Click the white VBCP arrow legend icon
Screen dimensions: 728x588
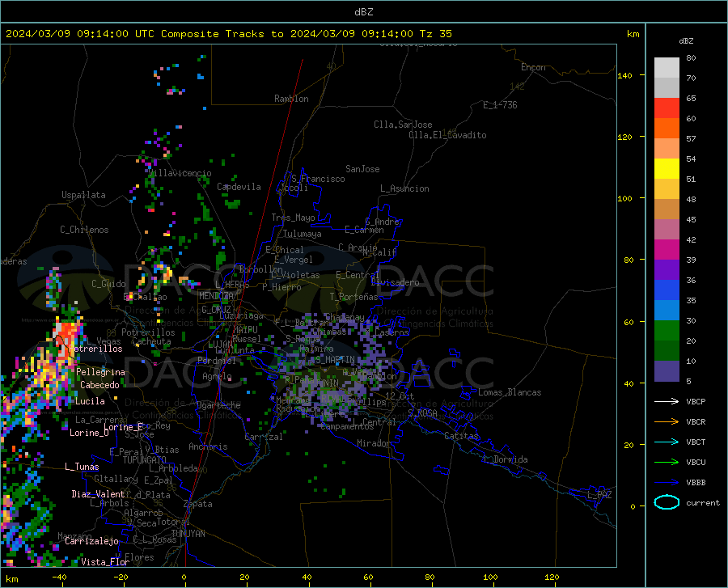coord(667,401)
